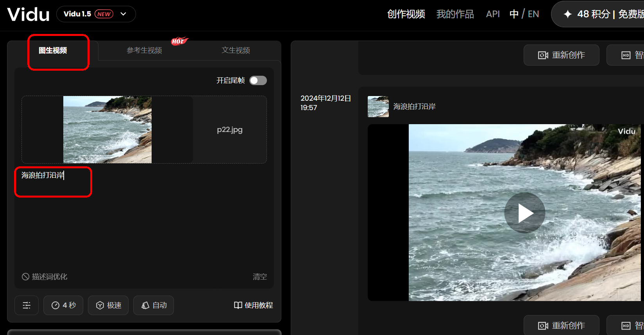Play the generated seaside video
The width and height of the screenshot is (644, 335).
[x=525, y=213]
